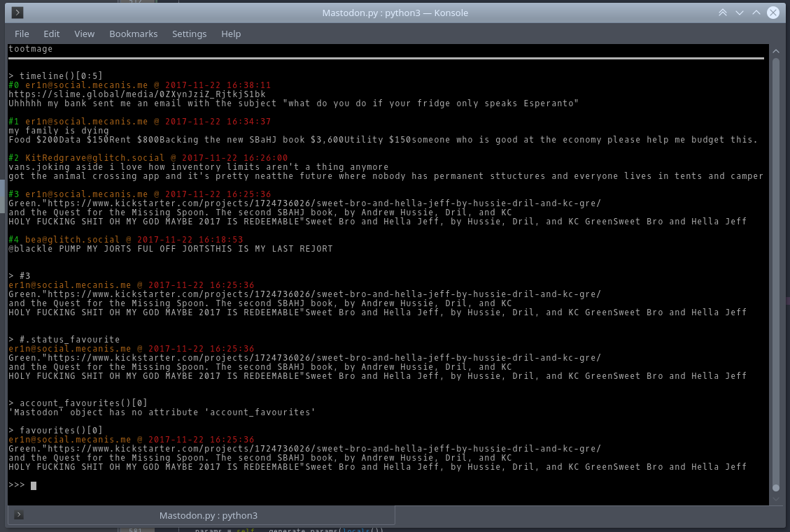Image resolution: width=790 pixels, height=532 pixels.
Task: Toggle keep-above with double chevron icon
Action: click(723, 13)
